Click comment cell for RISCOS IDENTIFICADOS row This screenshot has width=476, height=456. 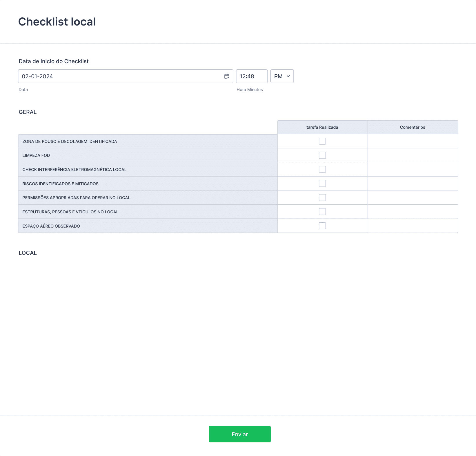412,184
